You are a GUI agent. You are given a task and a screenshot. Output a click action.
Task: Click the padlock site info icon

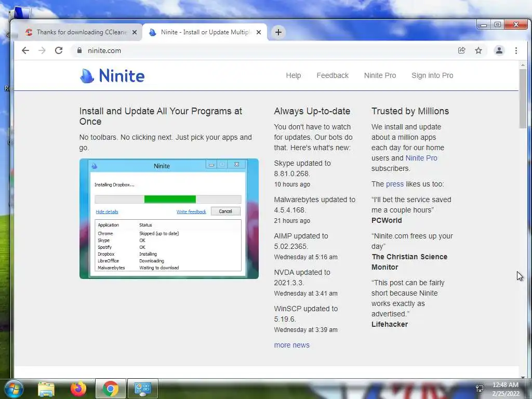tap(79, 50)
